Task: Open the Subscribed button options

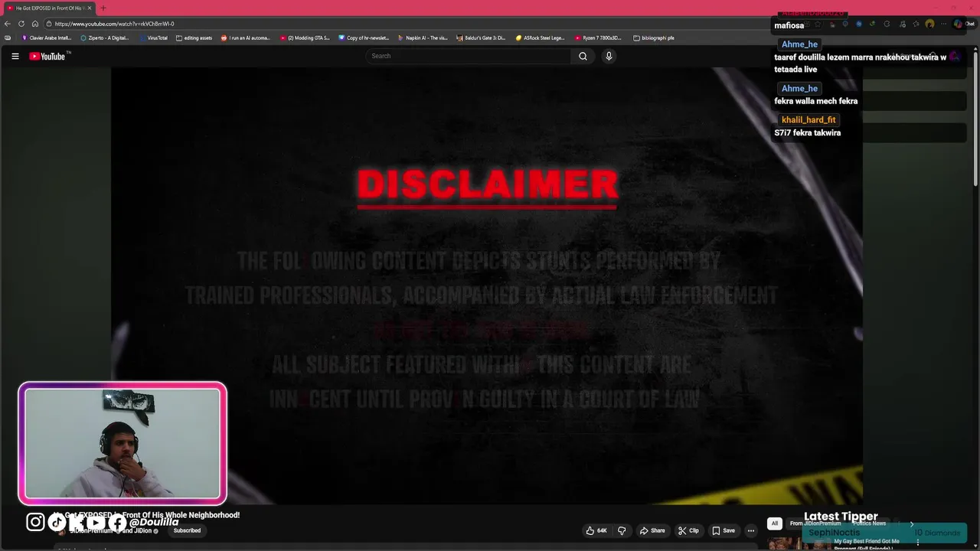Action: pyautogui.click(x=187, y=530)
